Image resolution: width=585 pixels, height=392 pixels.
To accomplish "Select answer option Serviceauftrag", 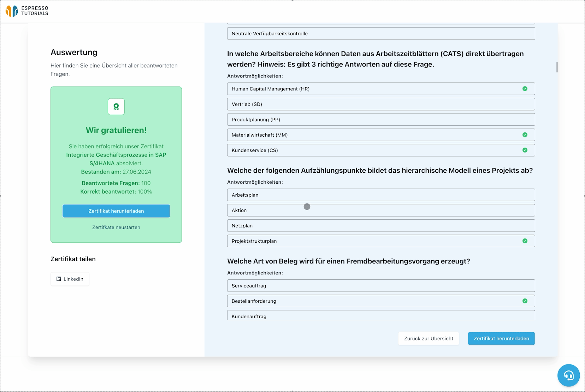I will coord(381,285).
